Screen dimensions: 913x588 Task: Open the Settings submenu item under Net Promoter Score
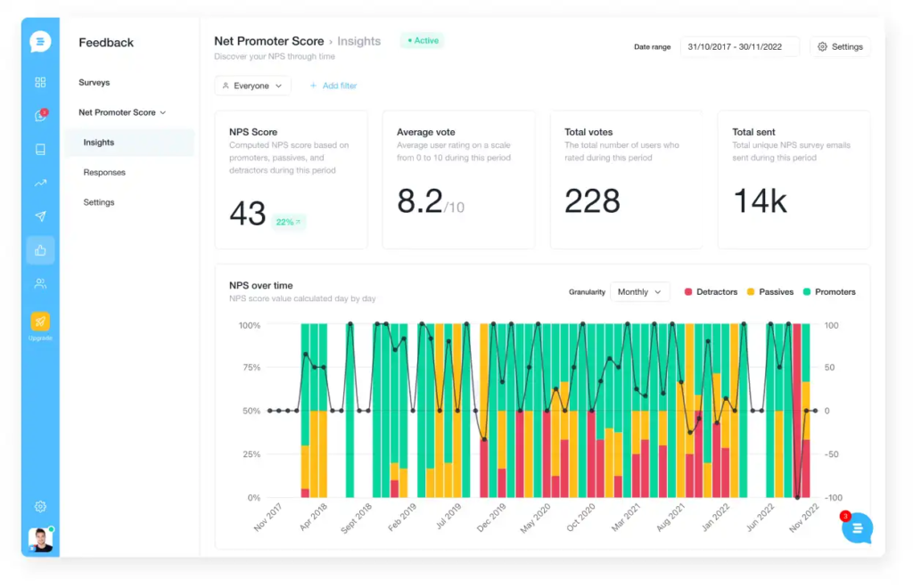[98, 202]
